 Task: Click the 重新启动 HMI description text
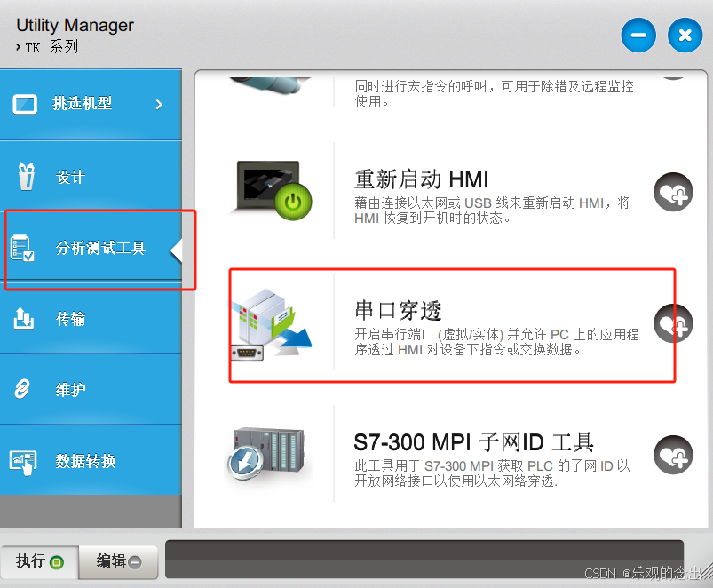pyautogui.click(x=492, y=211)
